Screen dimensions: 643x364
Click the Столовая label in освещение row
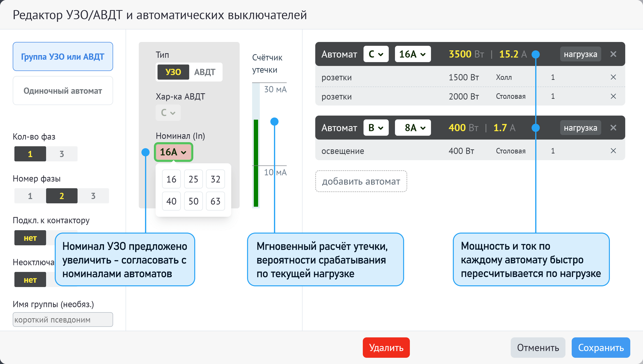click(x=511, y=151)
